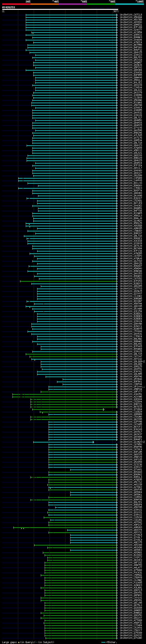
Task: Select the UniRef100_B4FG60 label
Action: [131, 47]
